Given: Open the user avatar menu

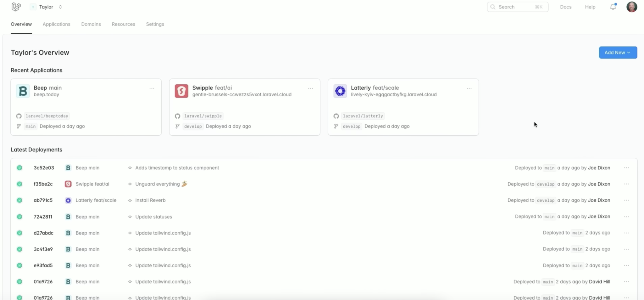Looking at the screenshot, I should coord(631,7).
